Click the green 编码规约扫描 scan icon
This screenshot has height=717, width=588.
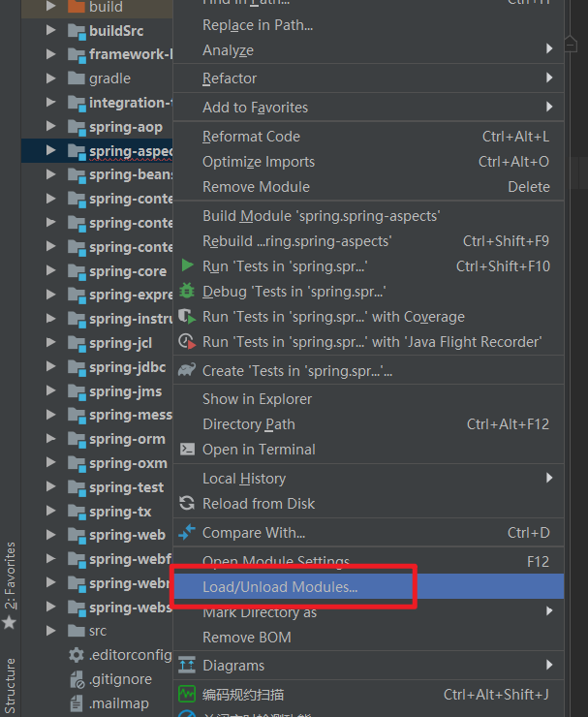point(187,694)
